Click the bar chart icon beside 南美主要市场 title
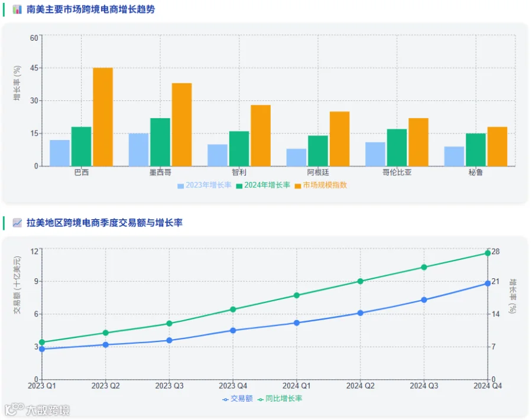 tap(17, 9)
